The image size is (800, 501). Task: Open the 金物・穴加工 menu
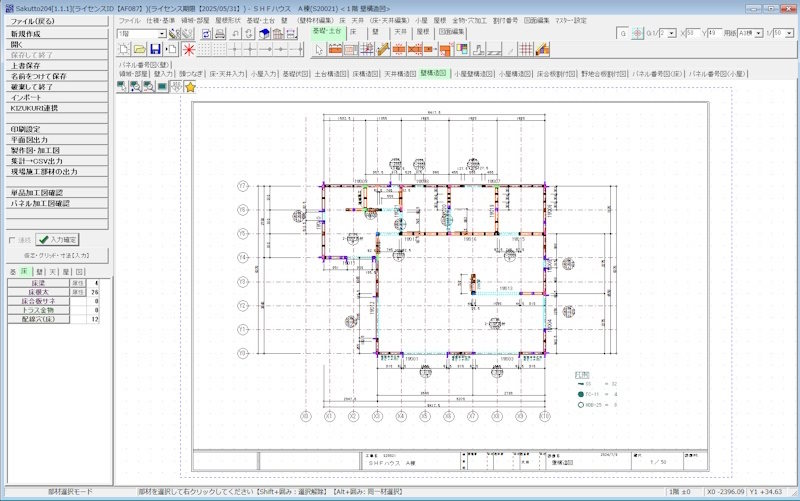[469, 20]
